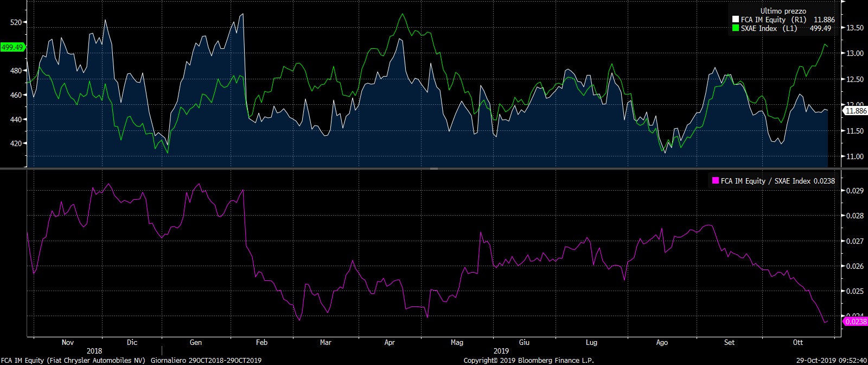Click the 460 left axis label
The width and height of the screenshot is (868, 365).
click(x=16, y=95)
